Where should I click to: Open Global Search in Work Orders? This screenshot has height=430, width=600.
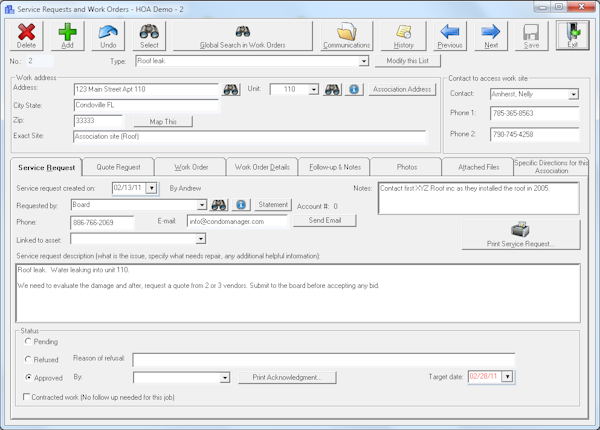tap(243, 35)
